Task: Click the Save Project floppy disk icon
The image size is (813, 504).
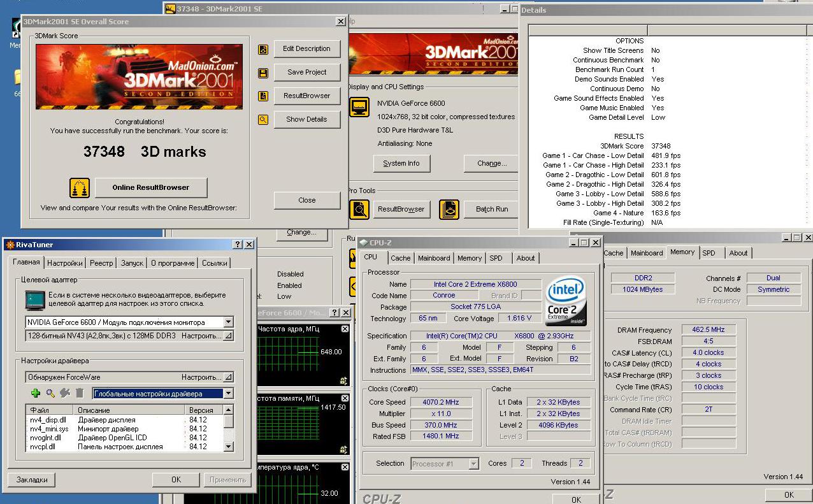Action: click(x=263, y=73)
